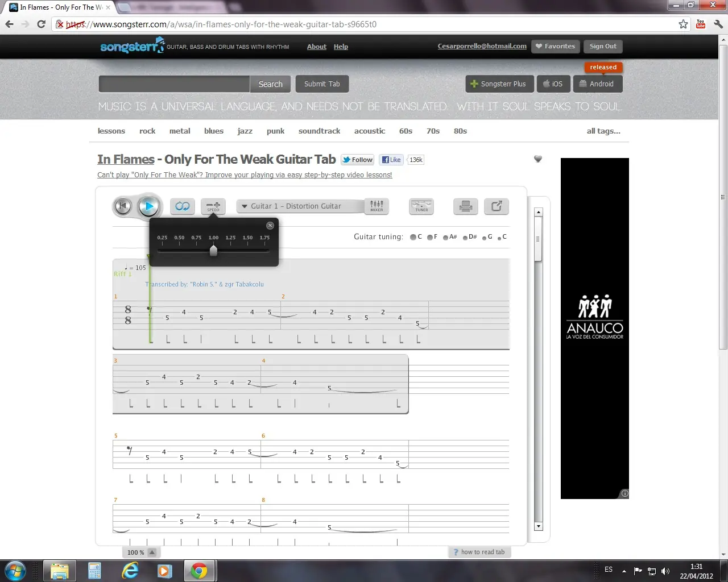Open Windows Explorer from taskbar
728x582 pixels.
(59, 571)
